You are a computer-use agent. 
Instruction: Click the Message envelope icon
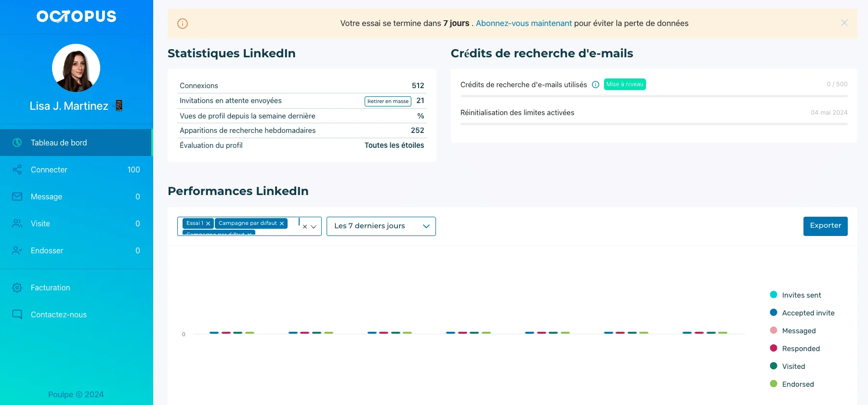(17, 196)
